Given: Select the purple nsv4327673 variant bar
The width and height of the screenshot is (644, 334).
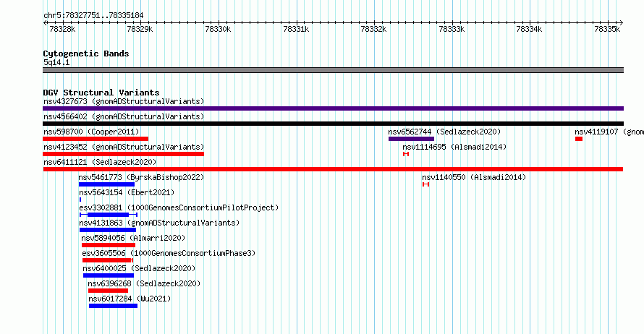Looking at the screenshot, I should [x=333, y=108].
